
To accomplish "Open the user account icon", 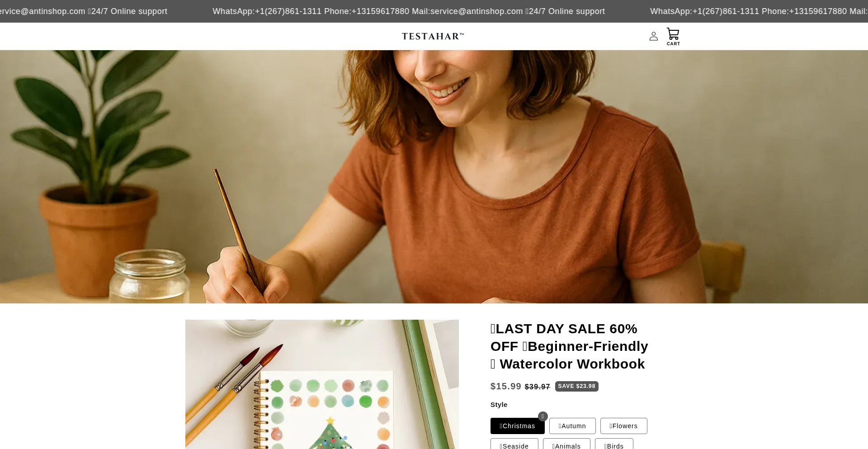I will (x=653, y=36).
